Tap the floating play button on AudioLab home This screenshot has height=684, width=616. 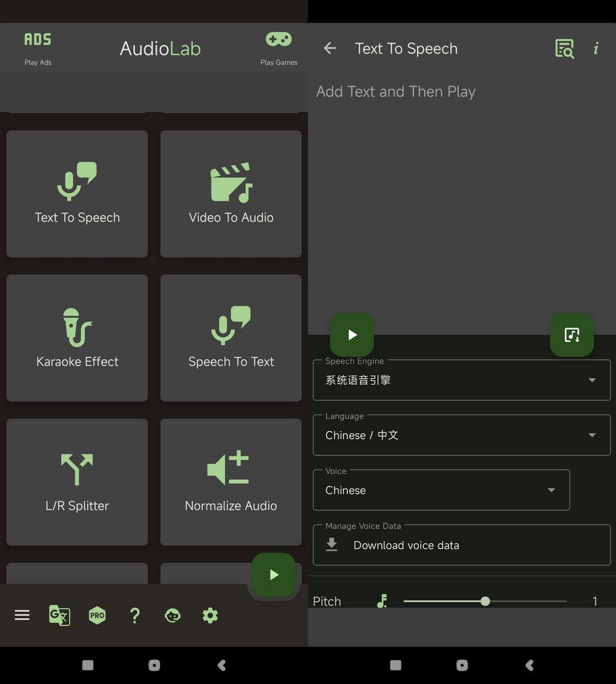[274, 574]
